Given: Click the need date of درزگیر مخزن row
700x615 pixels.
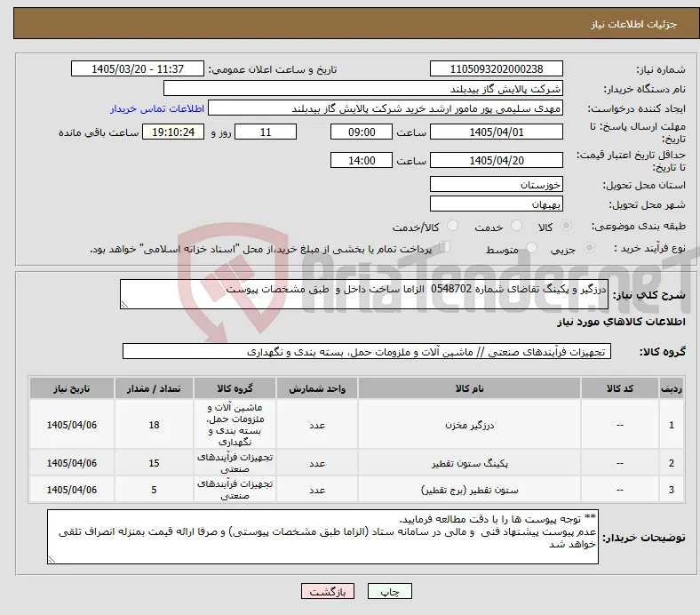Looking at the screenshot, I should tap(72, 425).
